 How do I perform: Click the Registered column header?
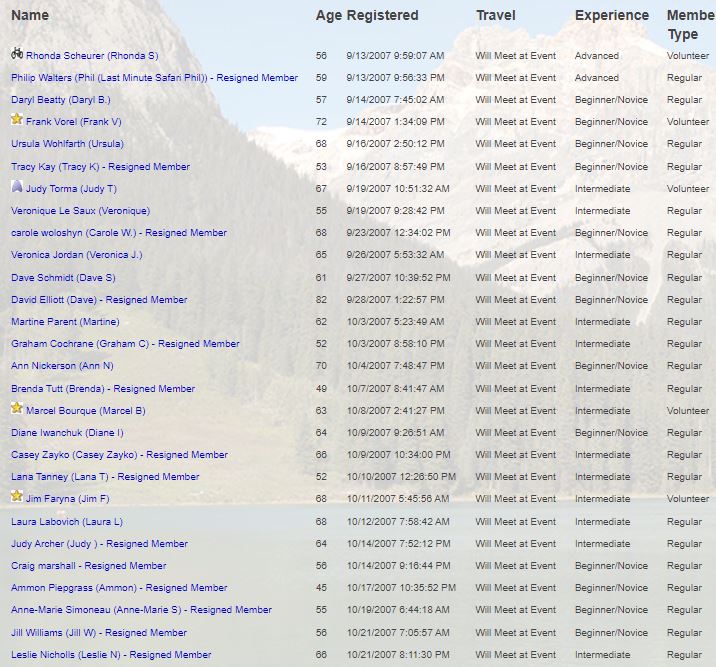(382, 15)
